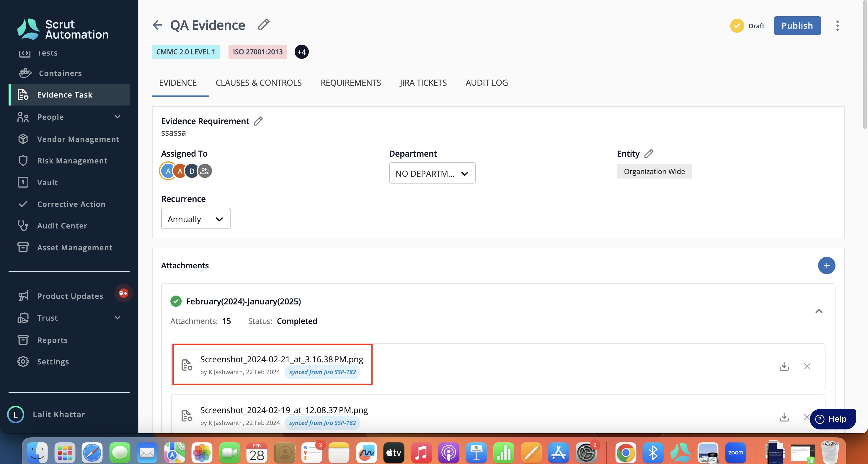This screenshot has width=868, height=464.
Task: Edit the Entity using its pencil icon
Action: (649, 154)
